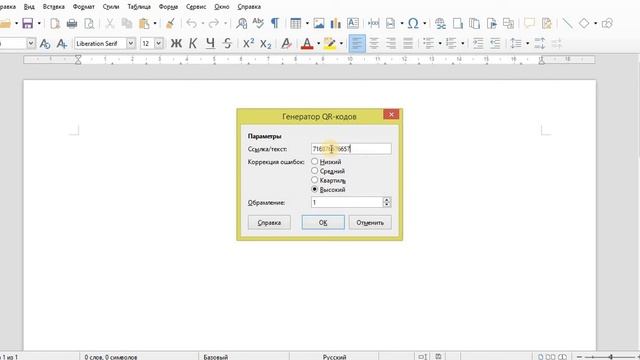Viewport: 640px width, 360px height.
Task: Click the Отменить button
Action: (x=370, y=222)
